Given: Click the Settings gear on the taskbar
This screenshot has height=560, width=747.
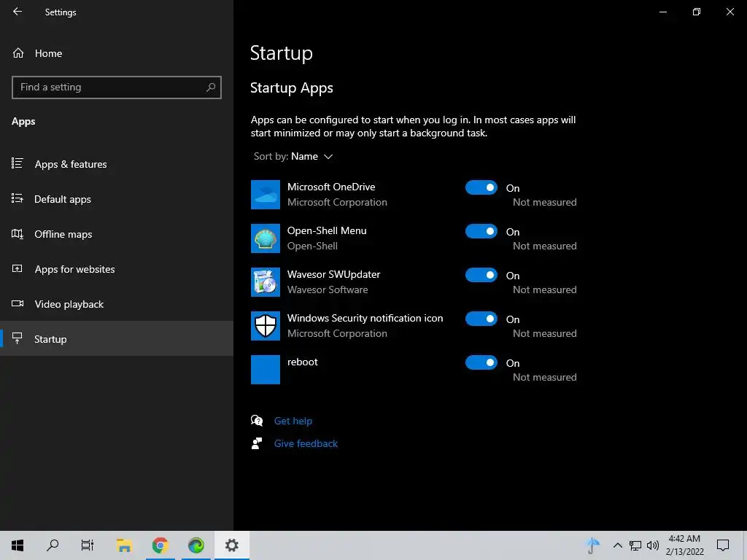Looking at the screenshot, I should pos(231,545).
